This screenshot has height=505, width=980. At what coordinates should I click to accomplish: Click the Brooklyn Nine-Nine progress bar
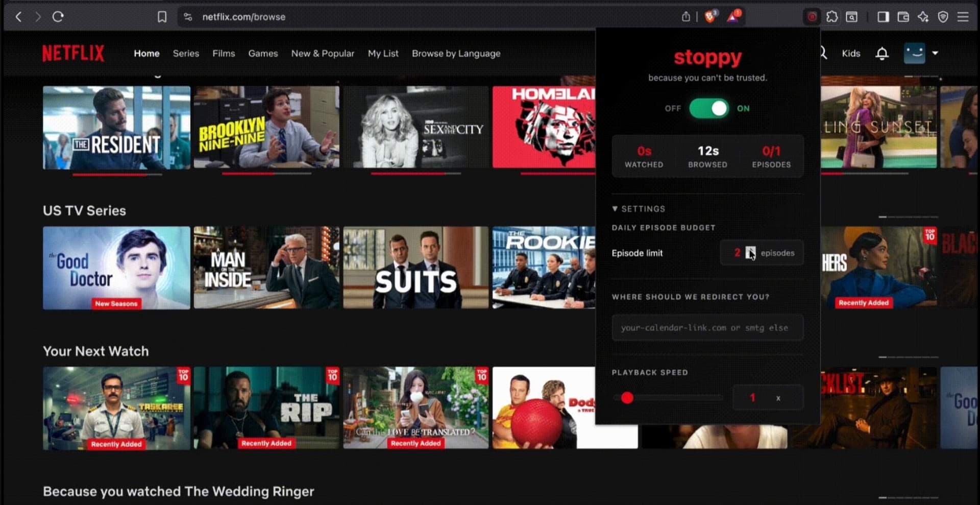(266, 174)
